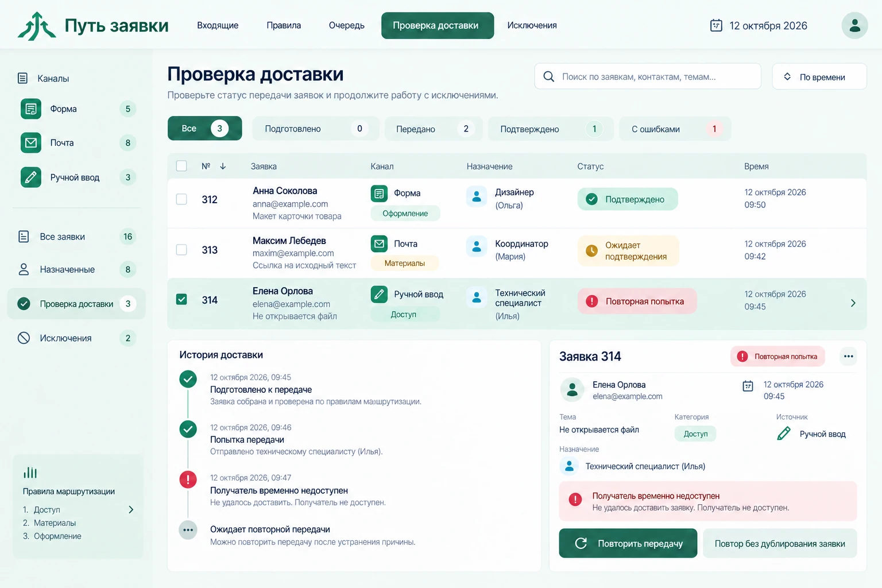Filter by the Передано tab
The image size is (882, 588).
click(434, 129)
